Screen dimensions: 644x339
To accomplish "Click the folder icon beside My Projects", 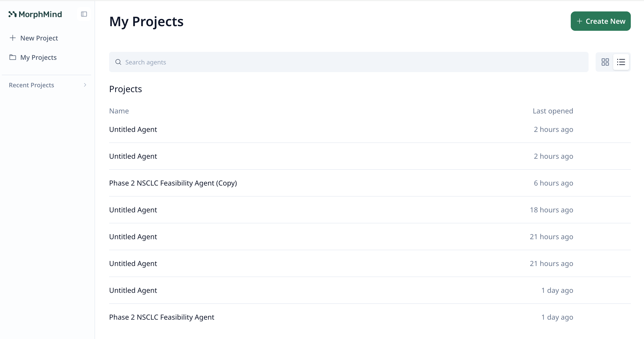I will [x=13, y=57].
